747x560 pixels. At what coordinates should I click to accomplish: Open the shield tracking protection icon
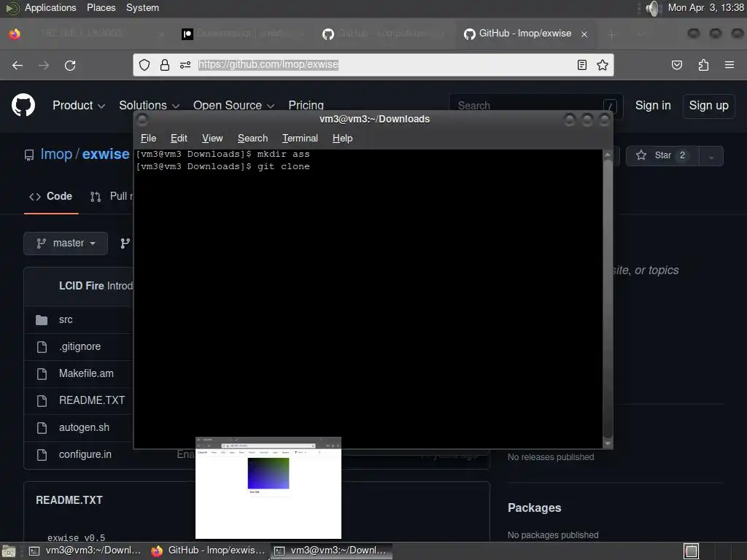[x=144, y=65]
